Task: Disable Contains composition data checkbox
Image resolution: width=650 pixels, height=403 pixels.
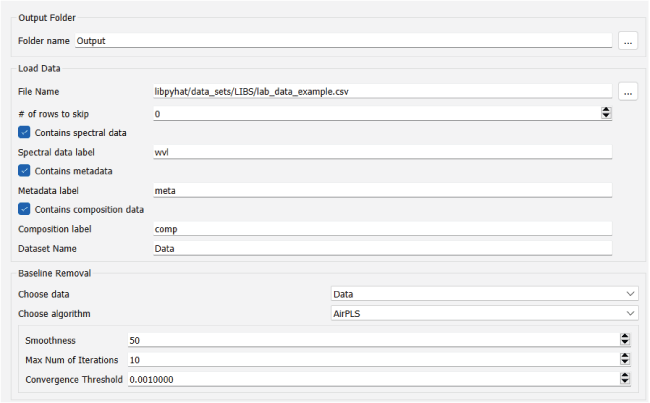Action: click(25, 209)
